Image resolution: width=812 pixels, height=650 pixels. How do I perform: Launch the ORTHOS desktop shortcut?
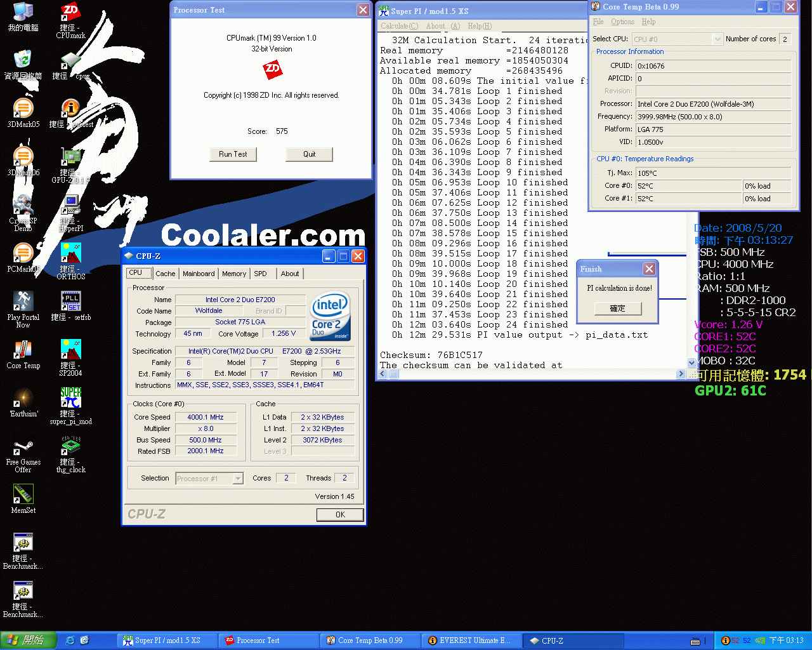70,262
